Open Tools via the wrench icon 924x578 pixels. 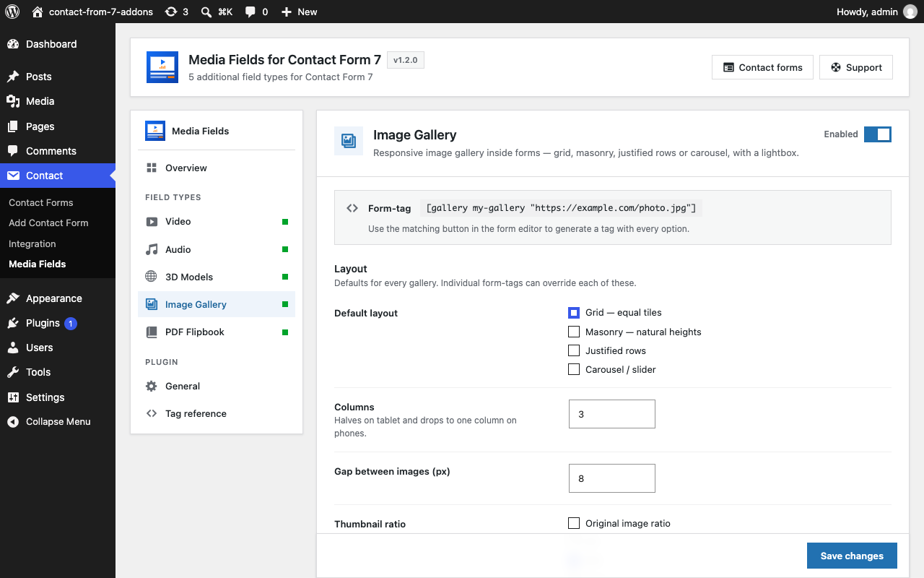pyautogui.click(x=13, y=372)
